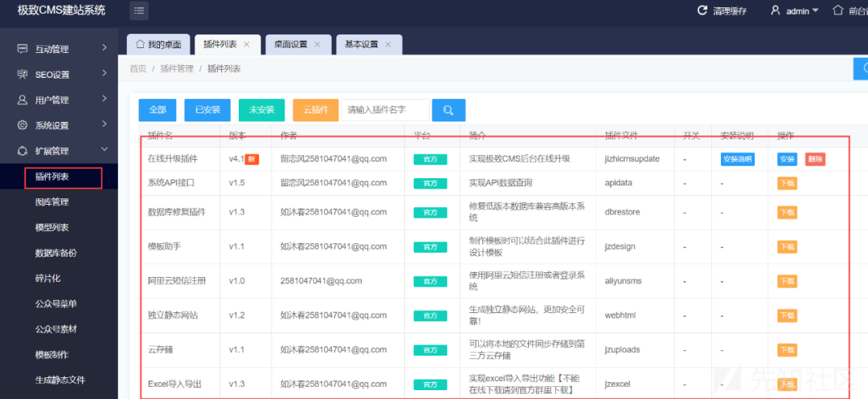Click 安装 for 在线升级插件
The width and height of the screenshot is (868, 399).
[788, 159]
